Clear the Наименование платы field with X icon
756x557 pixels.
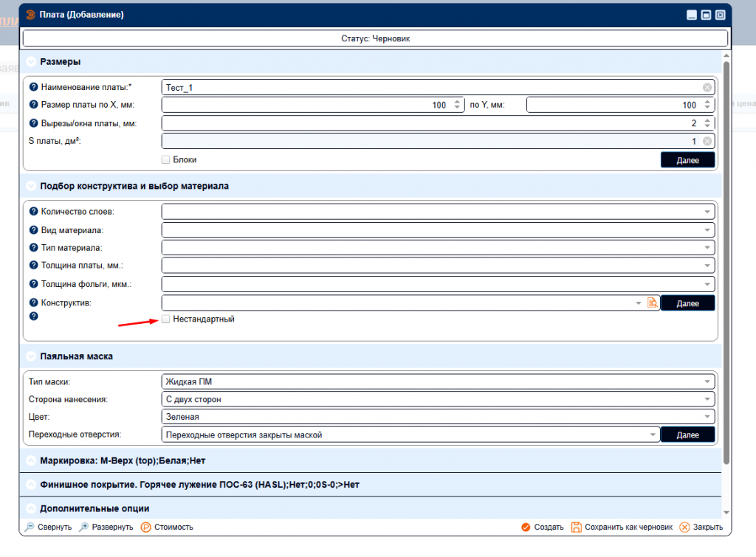[707, 87]
